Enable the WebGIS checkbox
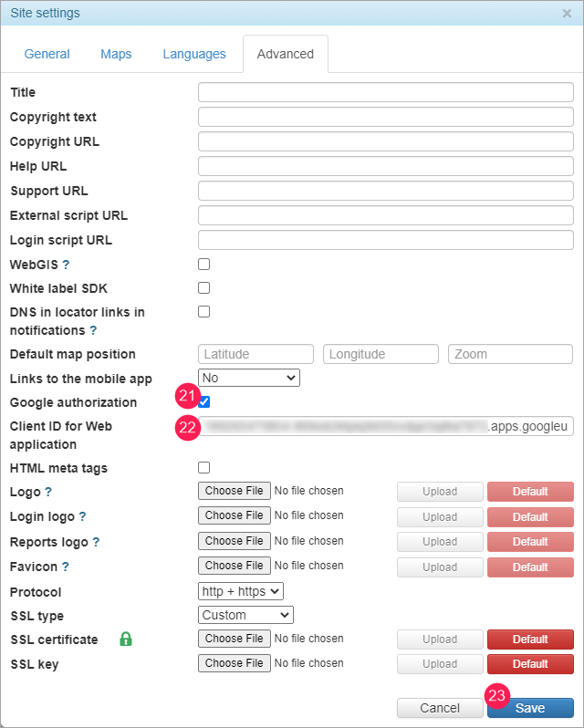584x728 pixels. click(x=204, y=265)
